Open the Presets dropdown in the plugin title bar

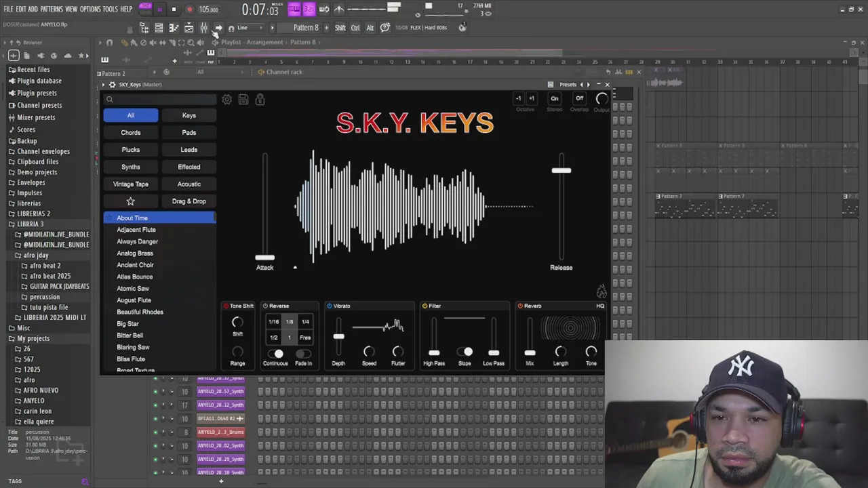point(568,85)
